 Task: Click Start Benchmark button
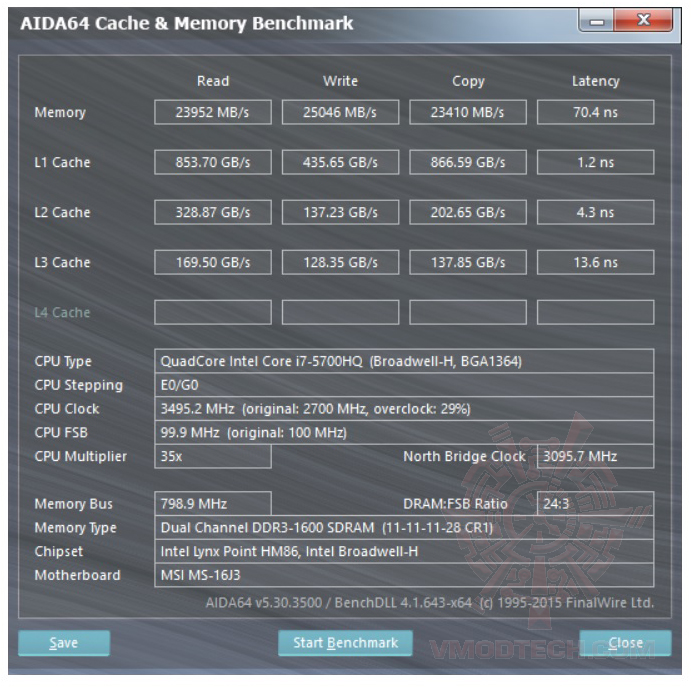(345, 643)
